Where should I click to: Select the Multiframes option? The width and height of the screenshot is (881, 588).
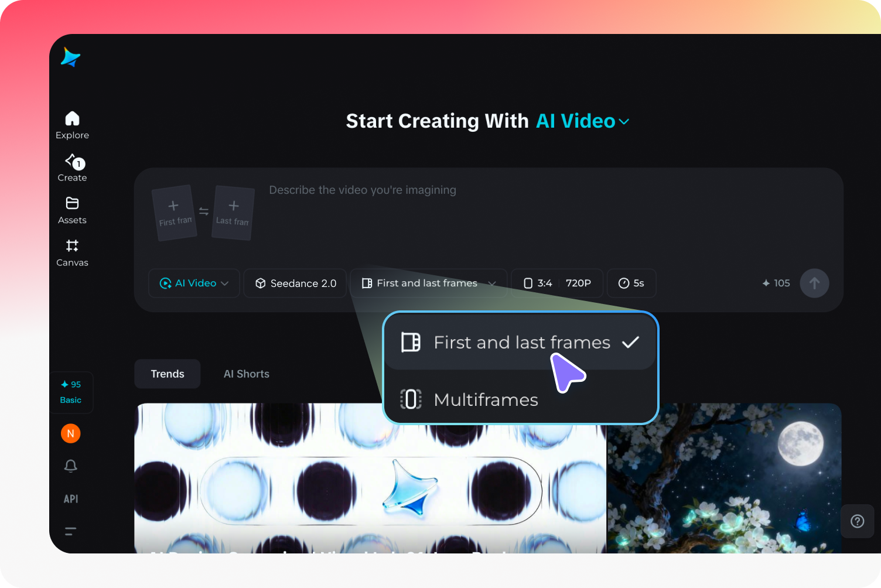[520, 399]
